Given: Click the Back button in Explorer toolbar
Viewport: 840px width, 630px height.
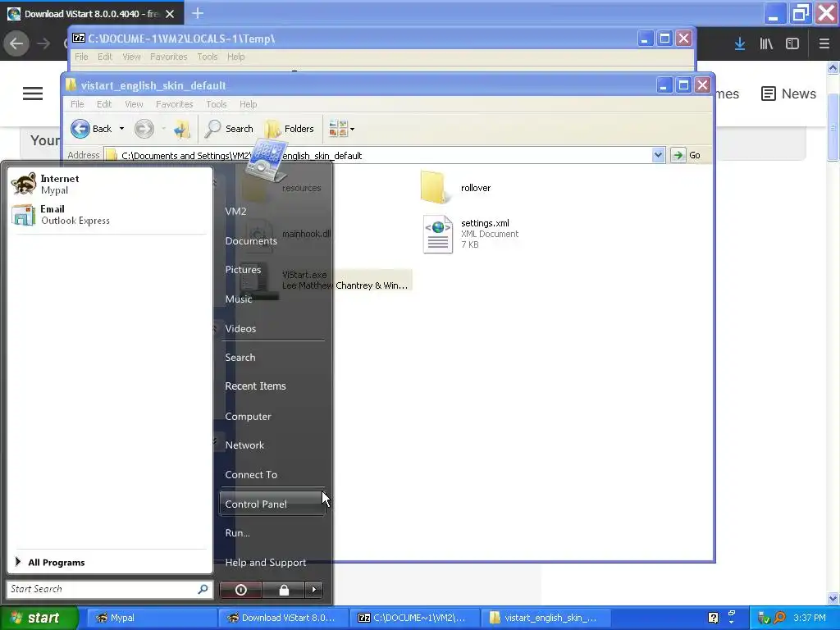Looking at the screenshot, I should tap(91, 129).
